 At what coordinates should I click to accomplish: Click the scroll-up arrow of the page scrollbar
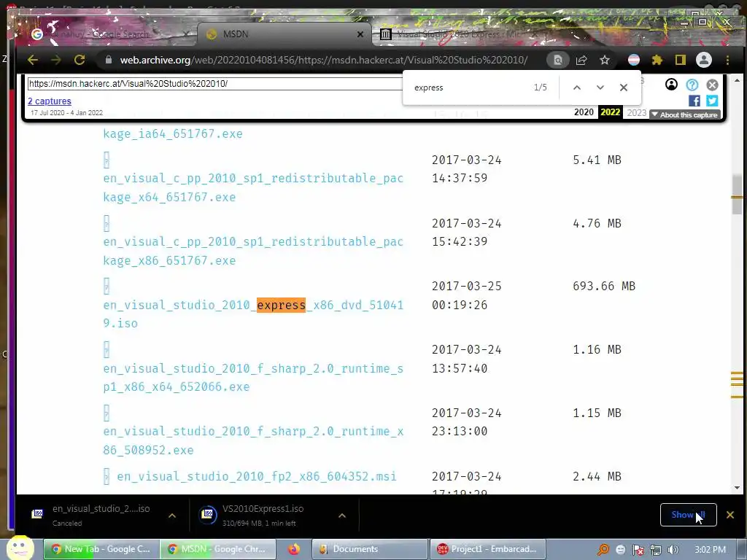(737, 80)
